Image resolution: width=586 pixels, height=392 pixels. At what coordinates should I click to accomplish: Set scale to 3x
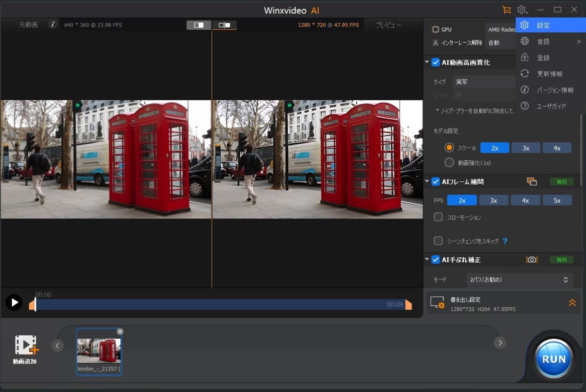pos(526,148)
